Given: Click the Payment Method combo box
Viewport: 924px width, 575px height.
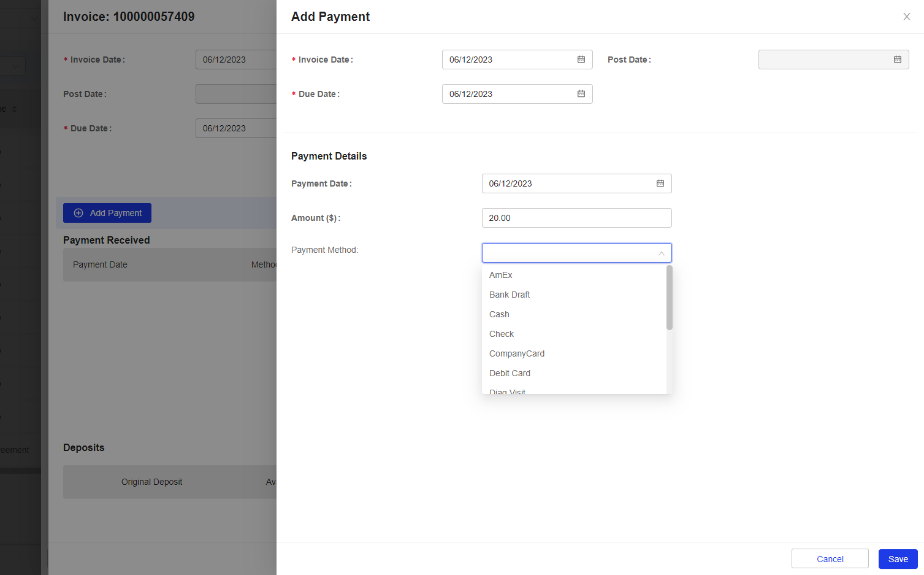Looking at the screenshot, I should pyautogui.click(x=577, y=253).
